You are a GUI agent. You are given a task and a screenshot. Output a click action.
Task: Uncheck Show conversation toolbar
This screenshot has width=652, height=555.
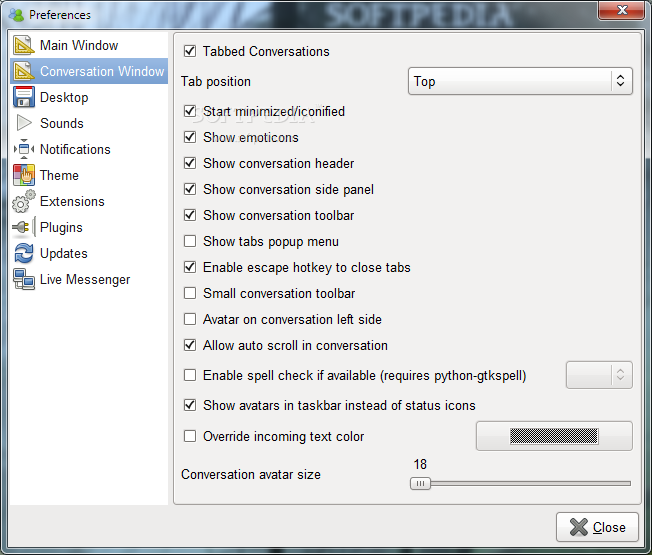[190, 215]
